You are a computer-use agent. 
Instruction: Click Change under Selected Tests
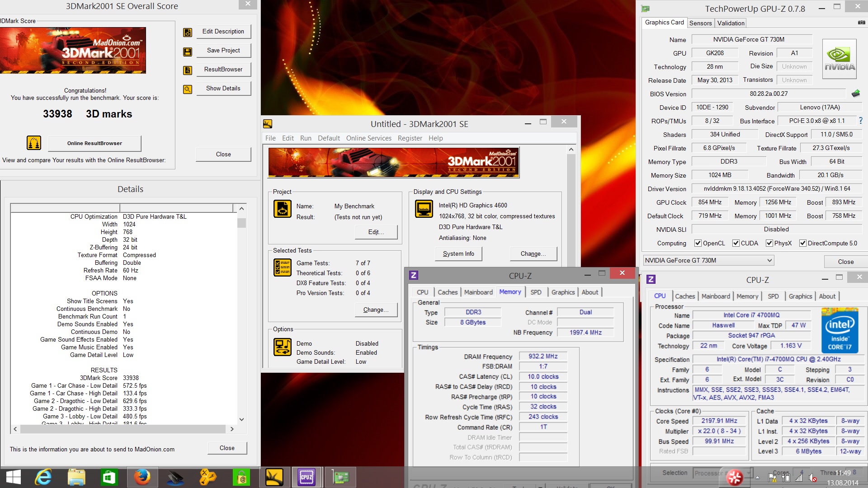(x=376, y=310)
